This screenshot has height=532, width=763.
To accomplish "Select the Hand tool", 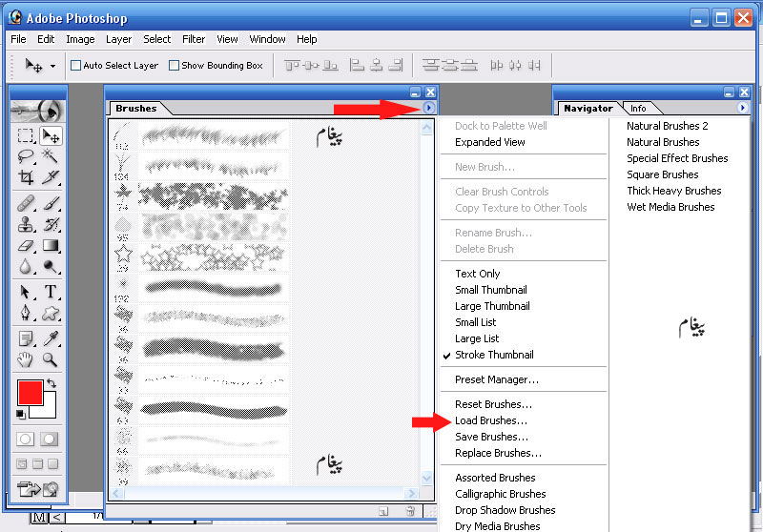I will (26, 359).
